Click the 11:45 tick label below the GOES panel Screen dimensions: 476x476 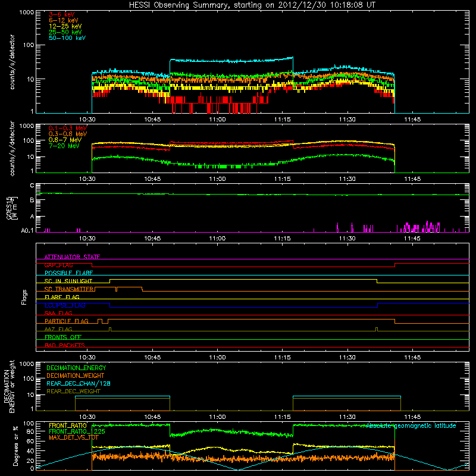tap(412, 239)
